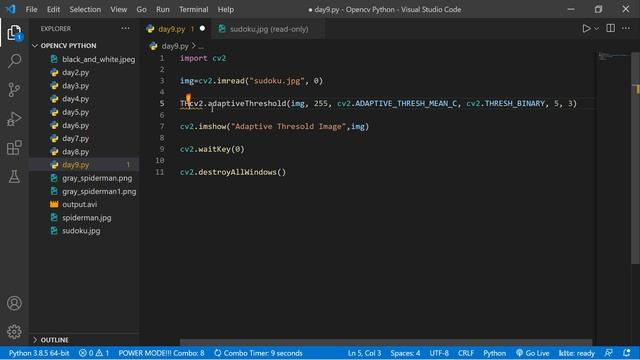640x360 pixels.
Task: Open the Search view
Action: [14, 61]
